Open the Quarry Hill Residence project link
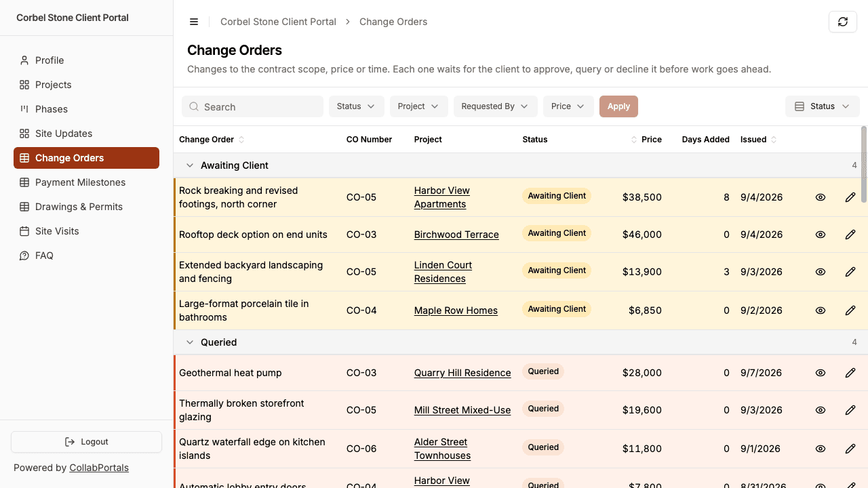The width and height of the screenshot is (868, 488). tap(462, 373)
